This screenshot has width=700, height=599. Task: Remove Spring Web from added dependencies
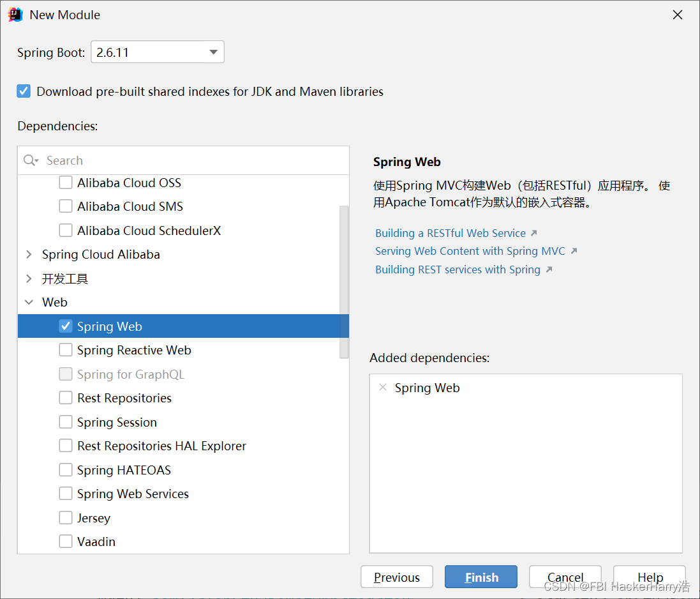click(x=383, y=387)
